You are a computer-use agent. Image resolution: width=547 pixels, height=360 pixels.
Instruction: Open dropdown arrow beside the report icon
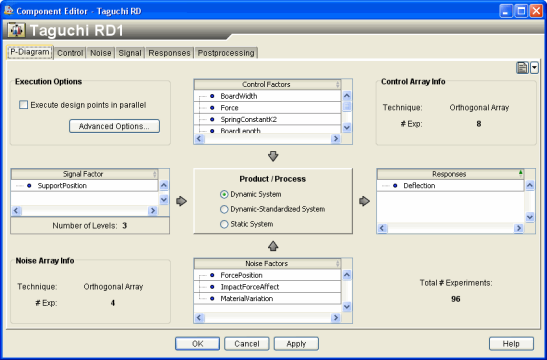(534, 68)
